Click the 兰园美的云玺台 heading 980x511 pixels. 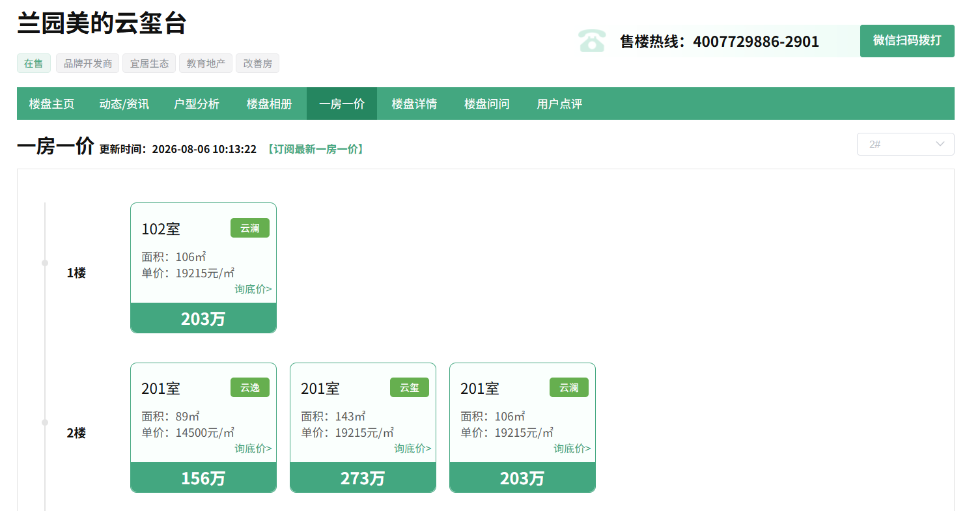[102, 23]
